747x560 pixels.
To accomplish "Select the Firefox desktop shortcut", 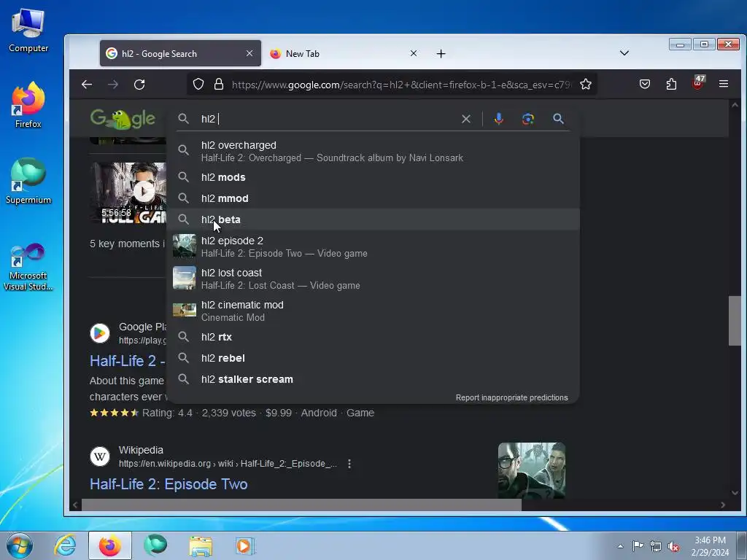I will (28, 105).
